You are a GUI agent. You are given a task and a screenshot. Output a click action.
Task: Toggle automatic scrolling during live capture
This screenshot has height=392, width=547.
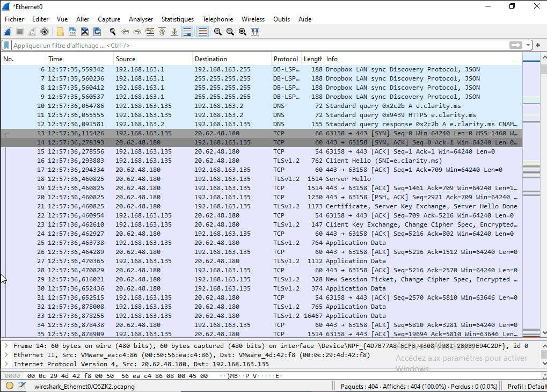187,32
